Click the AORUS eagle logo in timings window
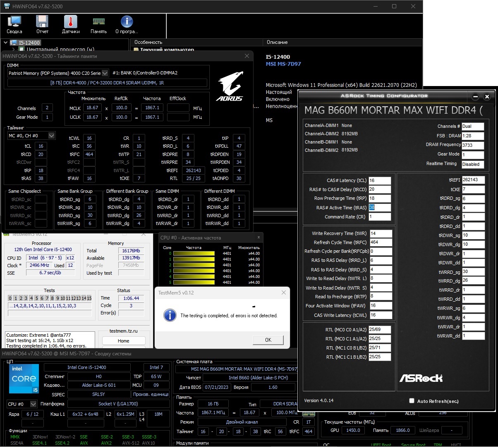This screenshot has width=498, height=448. pyautogui.click(x=230, y=86)
